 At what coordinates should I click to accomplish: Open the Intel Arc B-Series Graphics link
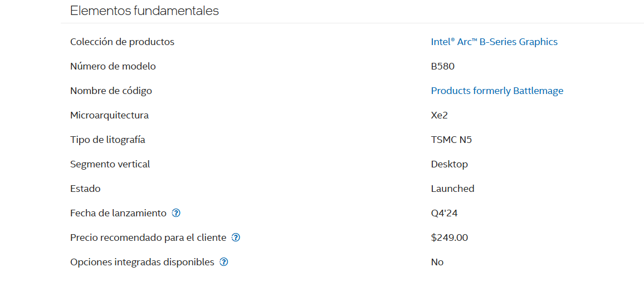(x=494, y=42)
